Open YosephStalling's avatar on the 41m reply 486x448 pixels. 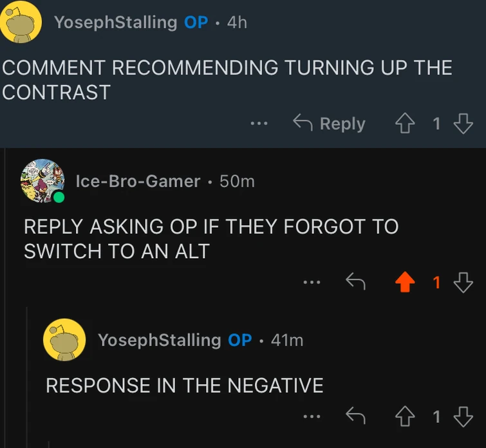(64, 340)
